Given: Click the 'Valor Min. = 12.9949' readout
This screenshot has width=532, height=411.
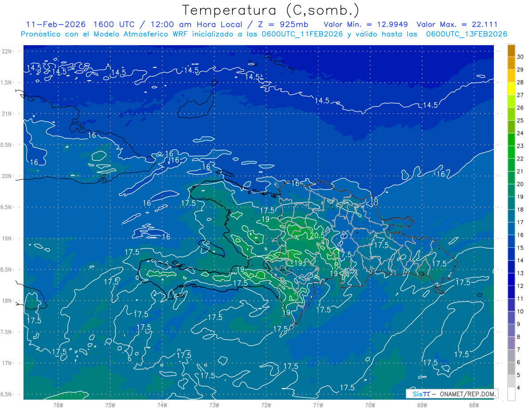Looking at the screenshot, I should (365, 25).
